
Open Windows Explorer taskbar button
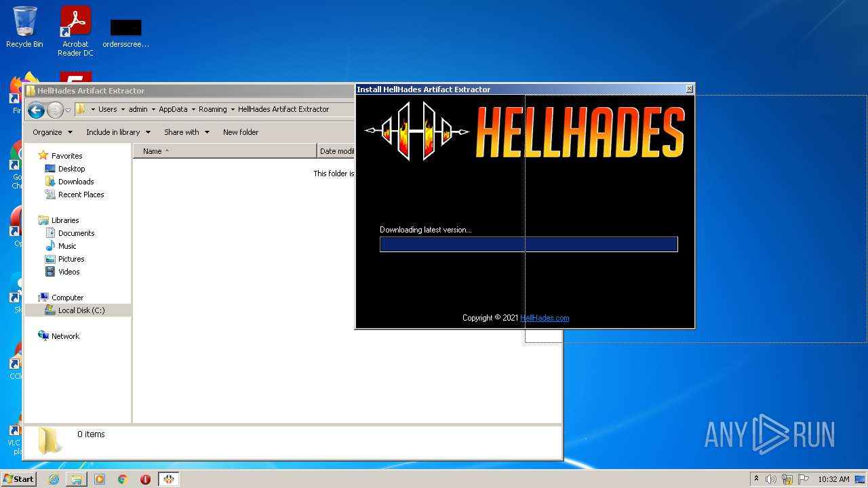[x=77, y=479]
